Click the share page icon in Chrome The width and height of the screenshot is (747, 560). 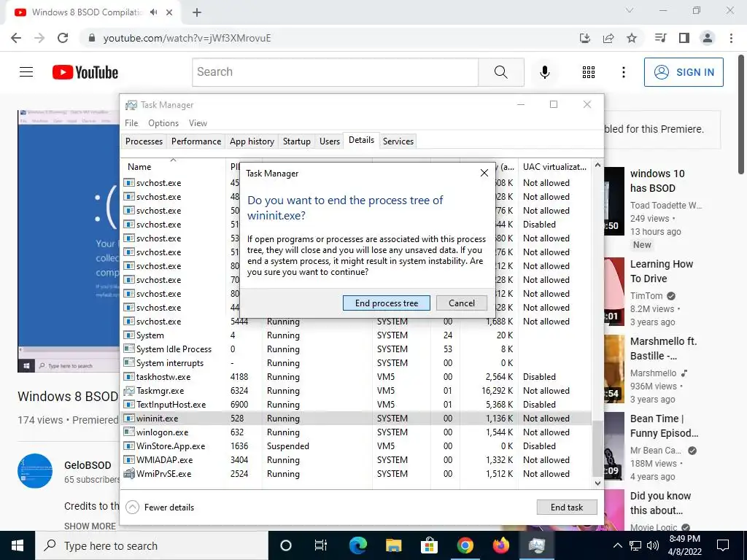(608, 38)
